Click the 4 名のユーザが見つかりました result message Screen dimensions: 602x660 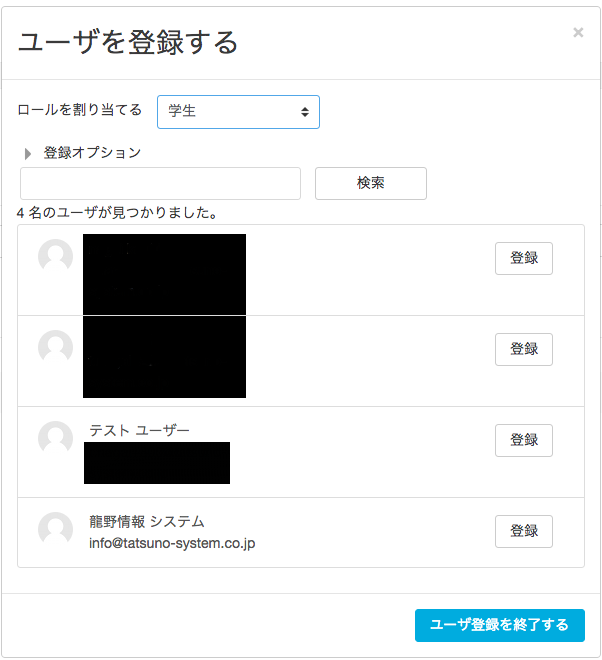pyautogui.click(x=117, y=213)
